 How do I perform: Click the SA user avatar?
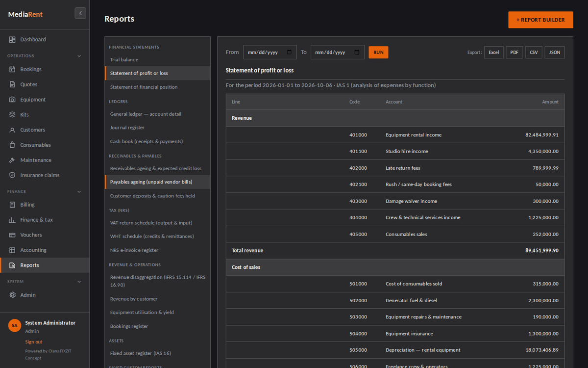[x=15, y=325]
